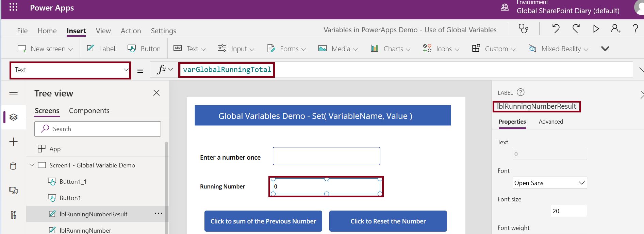Switch to the Advanced properties tab
Viewport: 644px width, 234px height.
551,122
